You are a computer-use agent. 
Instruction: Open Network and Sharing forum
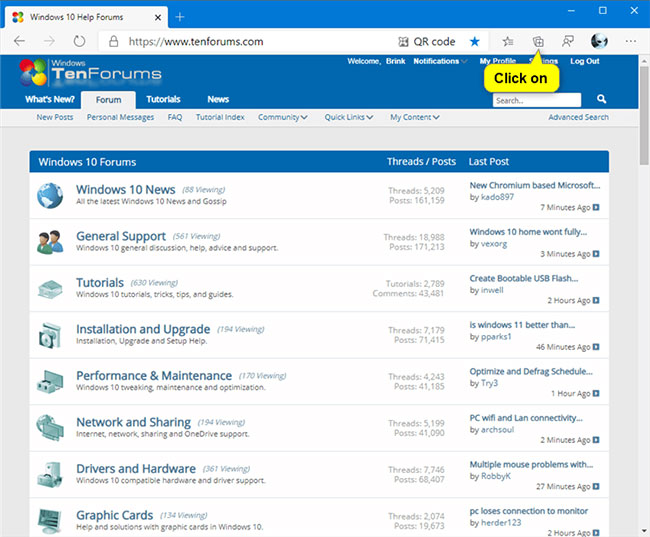(133, 422)
